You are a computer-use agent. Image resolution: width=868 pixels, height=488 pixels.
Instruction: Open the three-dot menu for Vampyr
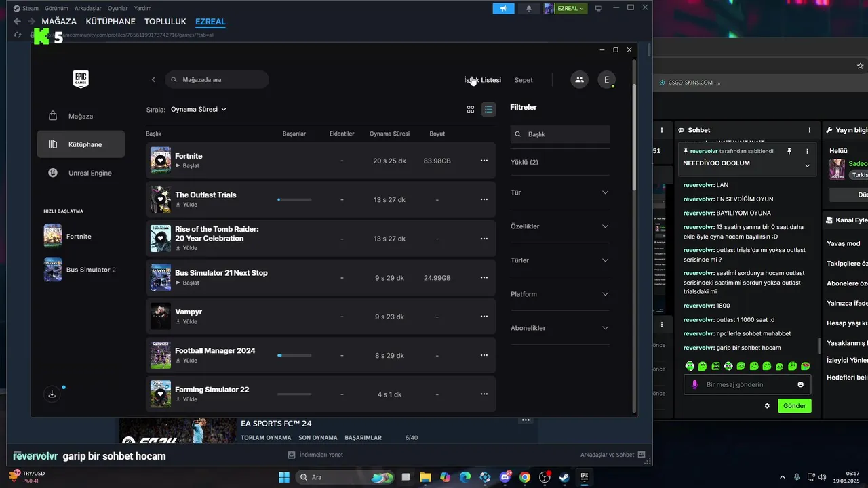484,317
